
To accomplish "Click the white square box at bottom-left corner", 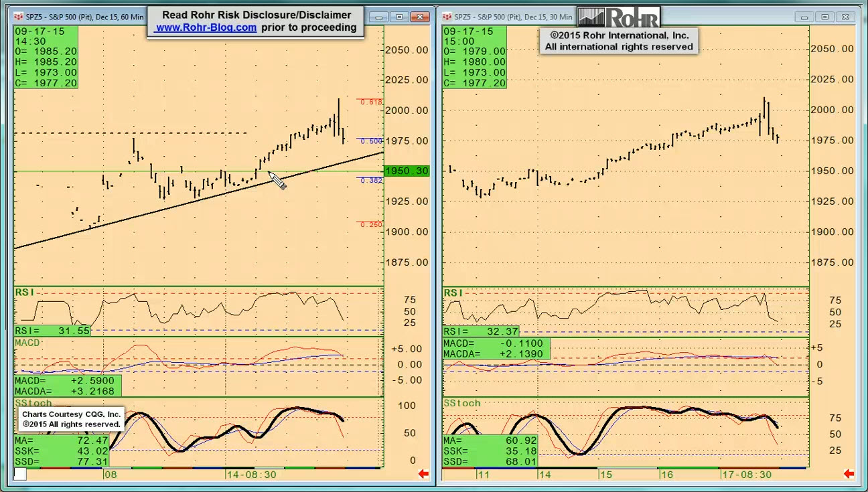I will [x=20, y=474].
